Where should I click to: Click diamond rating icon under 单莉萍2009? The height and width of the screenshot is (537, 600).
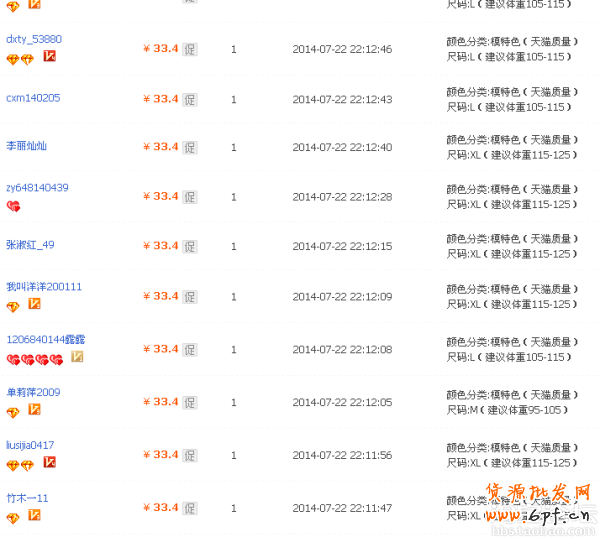coord(13,411)
